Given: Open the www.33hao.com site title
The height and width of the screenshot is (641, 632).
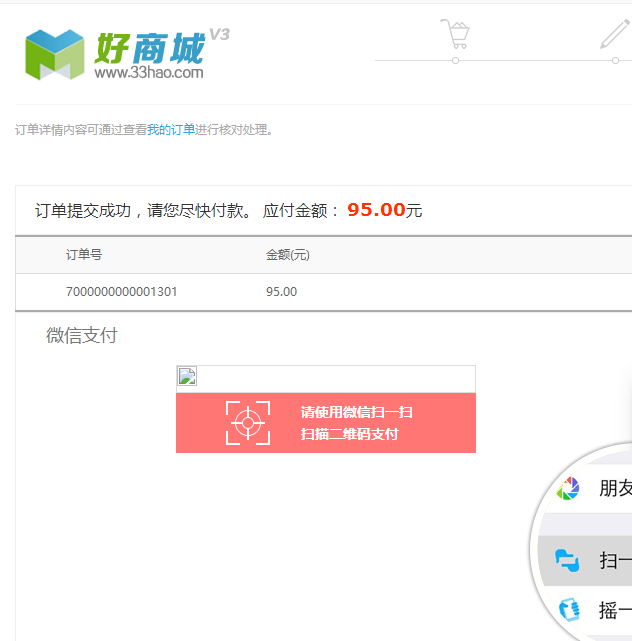Looking at the screenshot, I should click(x=149, y=72).
